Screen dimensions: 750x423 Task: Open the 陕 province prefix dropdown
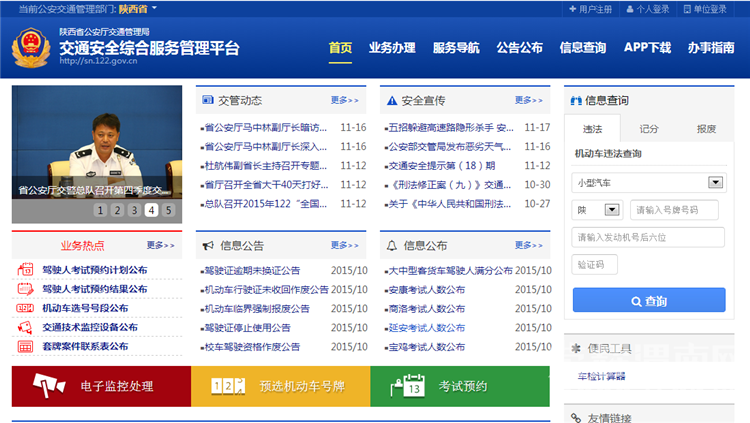[x=596, y=210]
